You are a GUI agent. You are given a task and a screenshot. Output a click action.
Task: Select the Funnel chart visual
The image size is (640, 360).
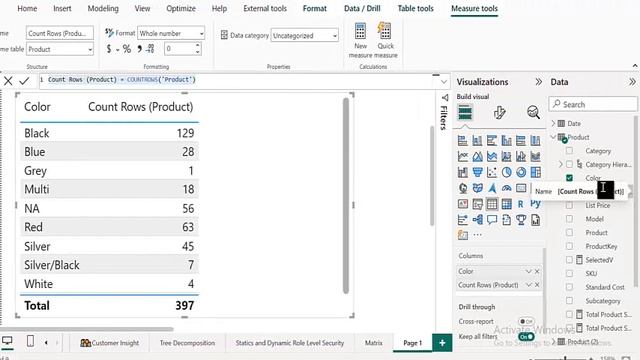[477, 172]
